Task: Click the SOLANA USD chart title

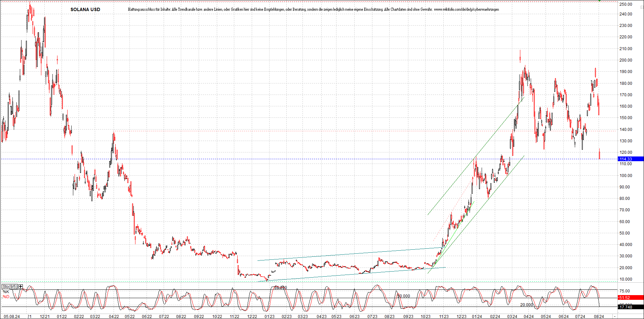Action: pyautogui.click(x=85, y=9)
